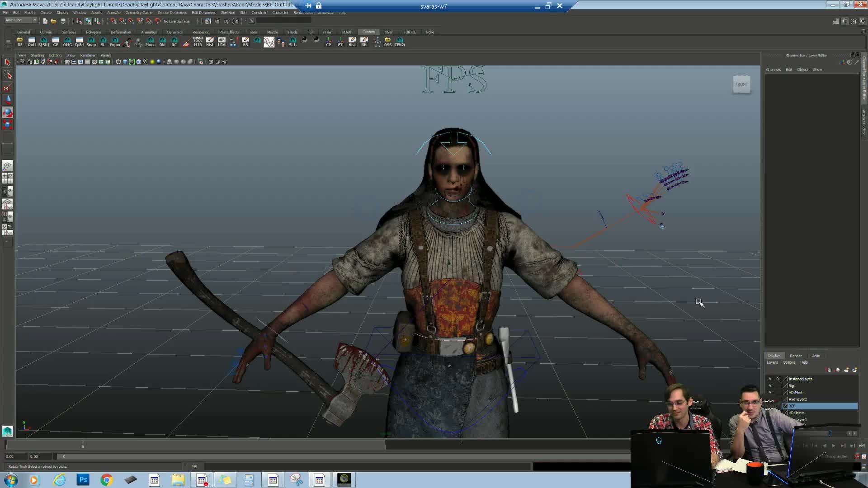Open the Animation menu set dropdown
This screenshot has width=868, height=488.
coord(21,20)
